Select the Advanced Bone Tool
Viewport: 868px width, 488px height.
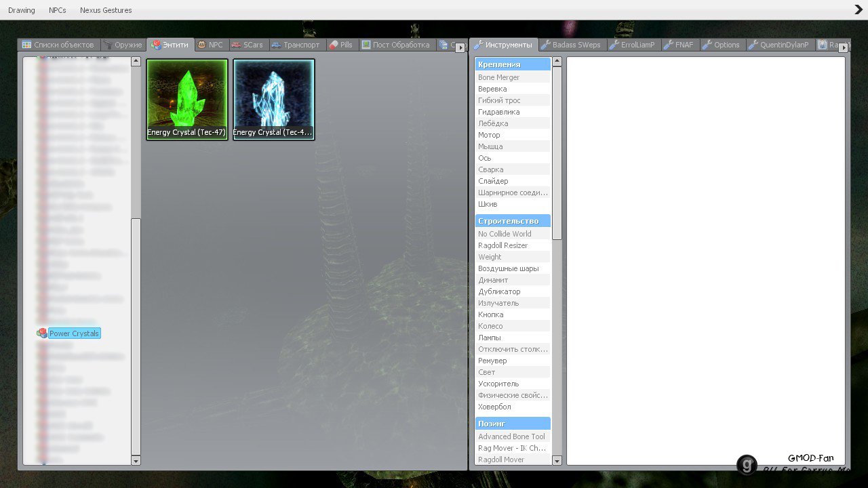(x=513, y=436)
